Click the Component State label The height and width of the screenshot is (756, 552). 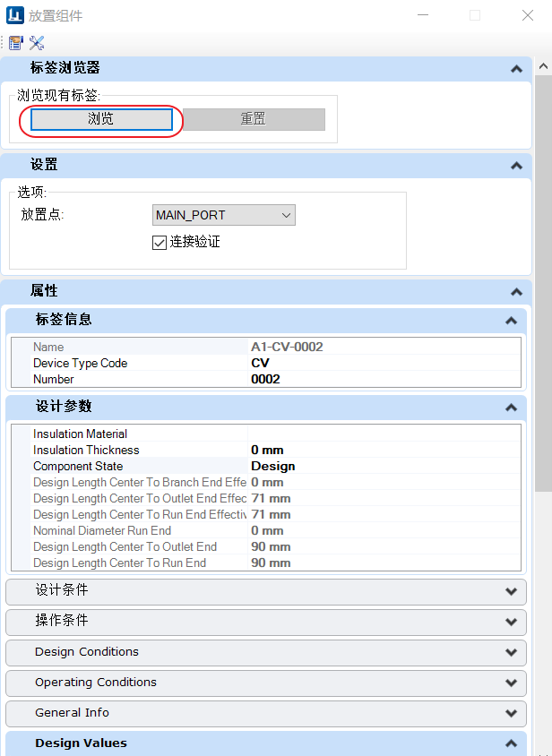point(78,467)
